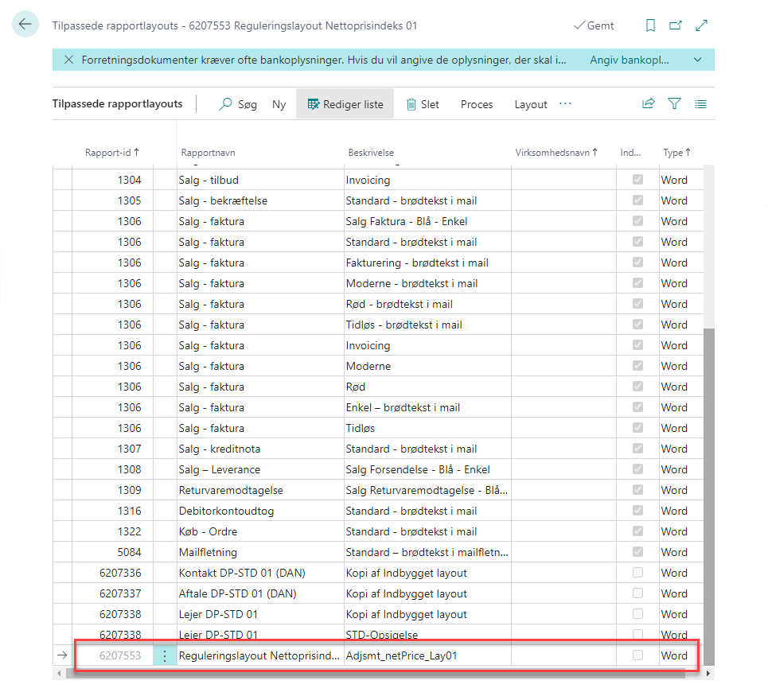Click Ind... column header
768x700 pixels.
(630, 152)
